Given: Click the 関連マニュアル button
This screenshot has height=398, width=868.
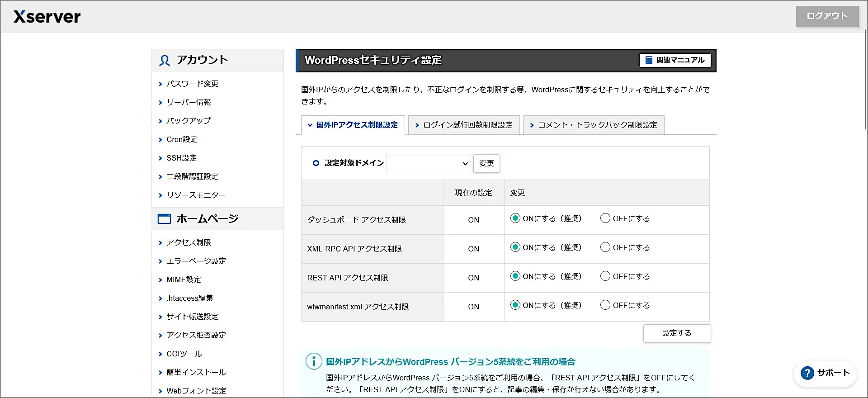Looking at the screenshot, I should click(675, 60).
